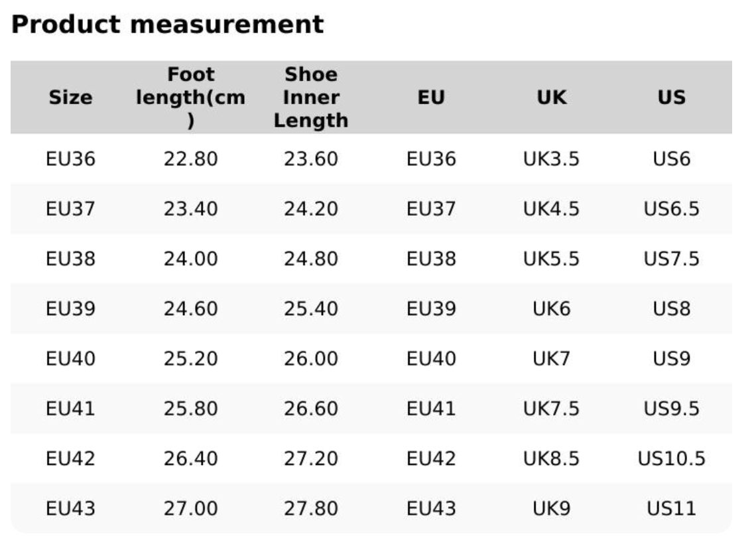This screenshot has width=756, height=548.
Task: Click the Size column header
Action: coord(70,98)
